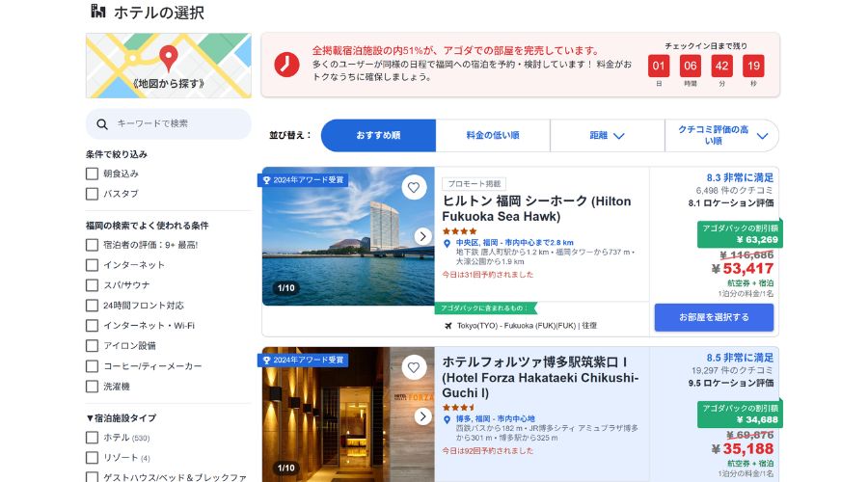Click 中央区, 福岡 - 市内中心まで2.8 km link
This screenshot has height=482, width=868.
click(x=515, y=242)
